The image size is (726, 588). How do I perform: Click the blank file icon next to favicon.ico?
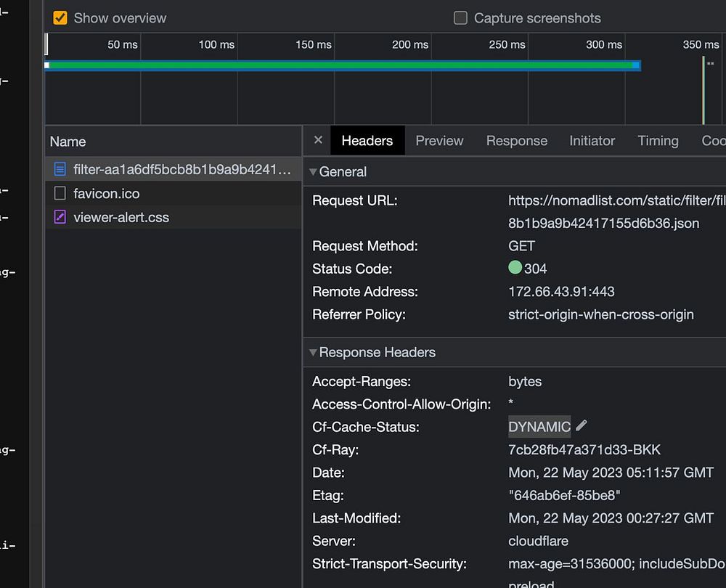[x=60, y=194]
